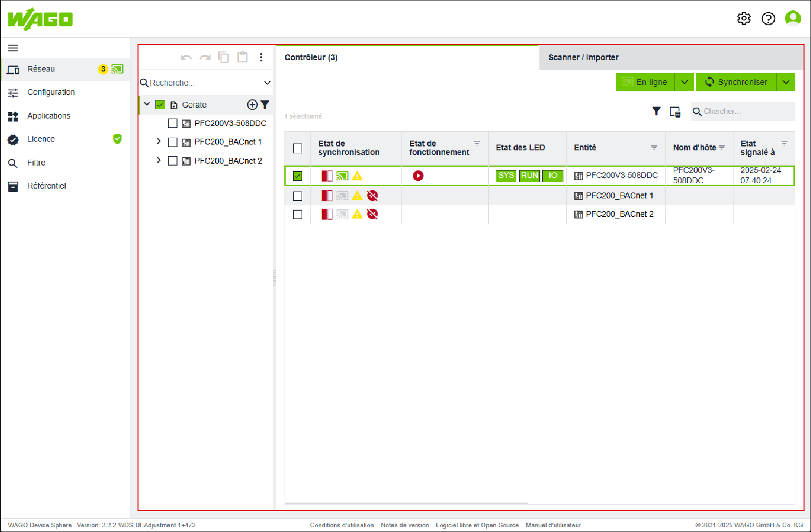
Task: Check PFC200_BACnet 1 in the tree
Action: (173, 142)
